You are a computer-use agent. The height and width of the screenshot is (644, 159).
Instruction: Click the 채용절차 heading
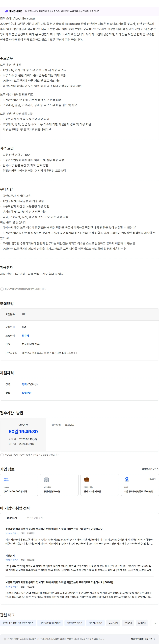point(6,267)
